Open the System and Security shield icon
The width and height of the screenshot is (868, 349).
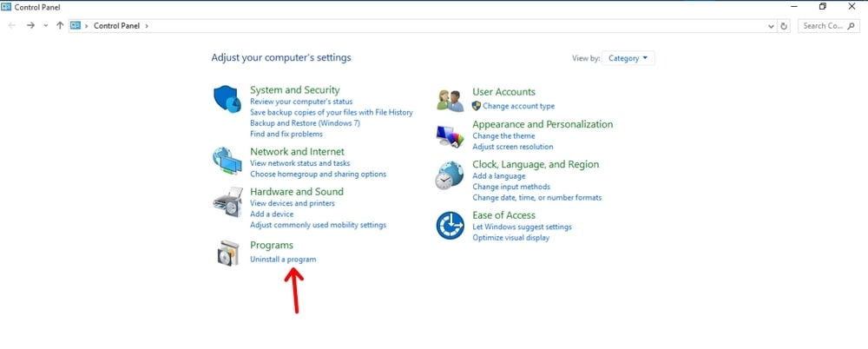pos(227,99)
